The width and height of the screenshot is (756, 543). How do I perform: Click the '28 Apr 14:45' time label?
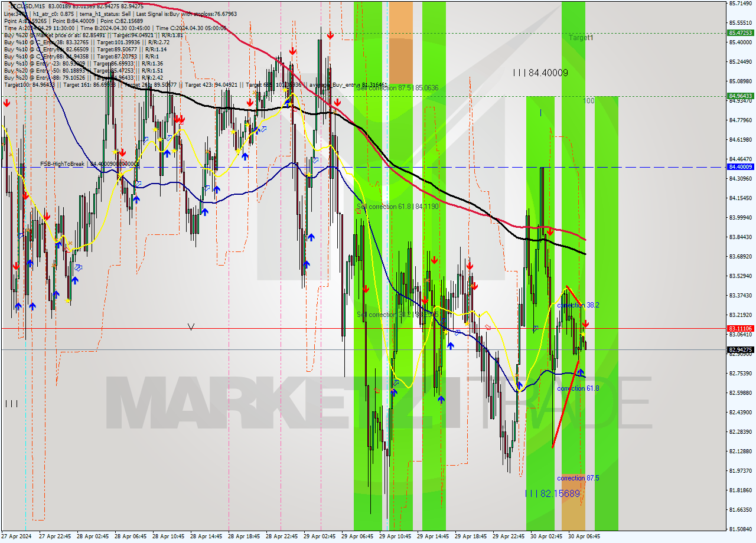206,537
